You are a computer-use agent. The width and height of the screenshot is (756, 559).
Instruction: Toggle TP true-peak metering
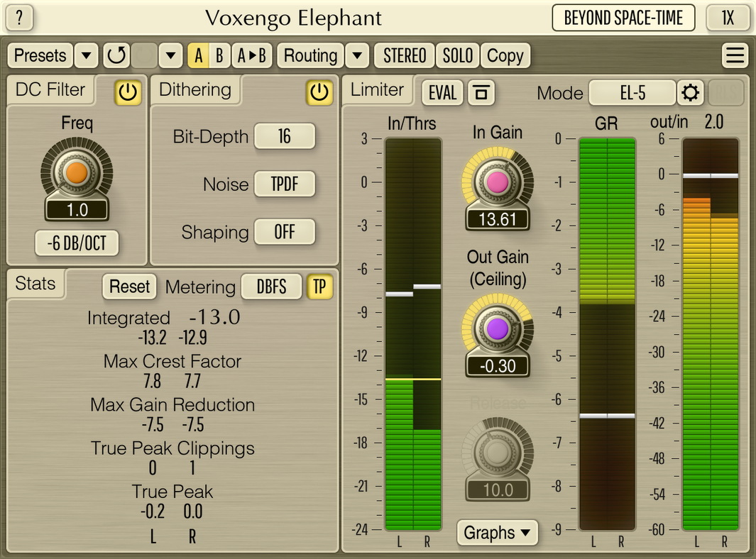(x=318, y=287)
